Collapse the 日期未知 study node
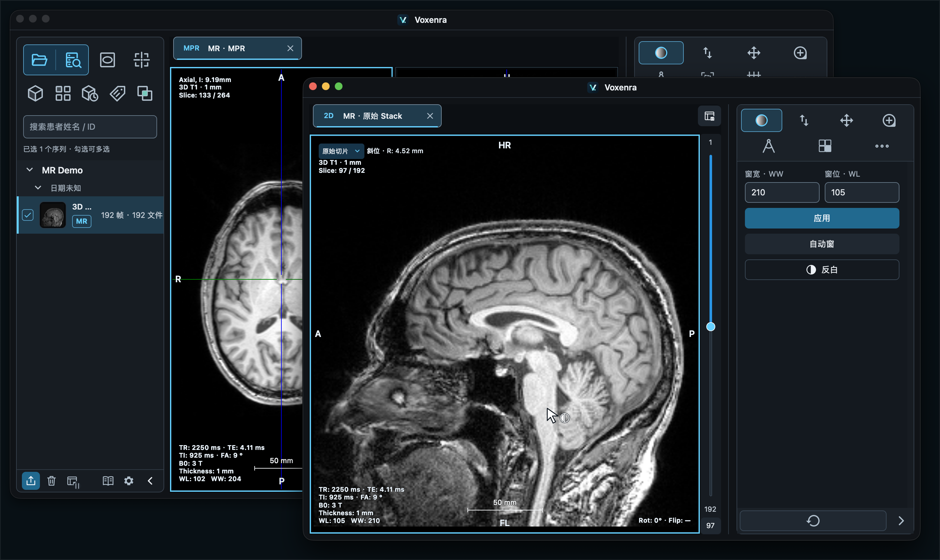Screen dimensions: 940x560 pos(38,188)
